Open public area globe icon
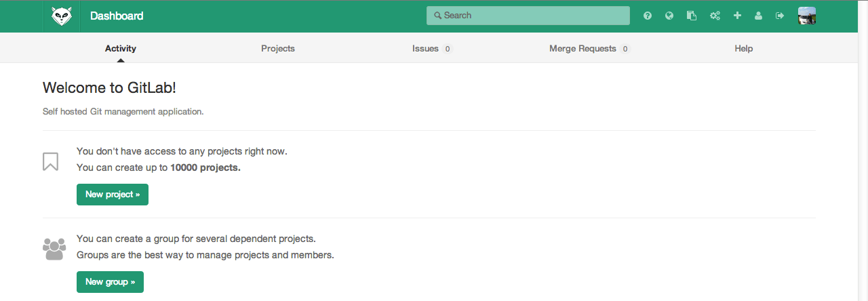This screenshot has width=868, height=301. tap(669, 16)
